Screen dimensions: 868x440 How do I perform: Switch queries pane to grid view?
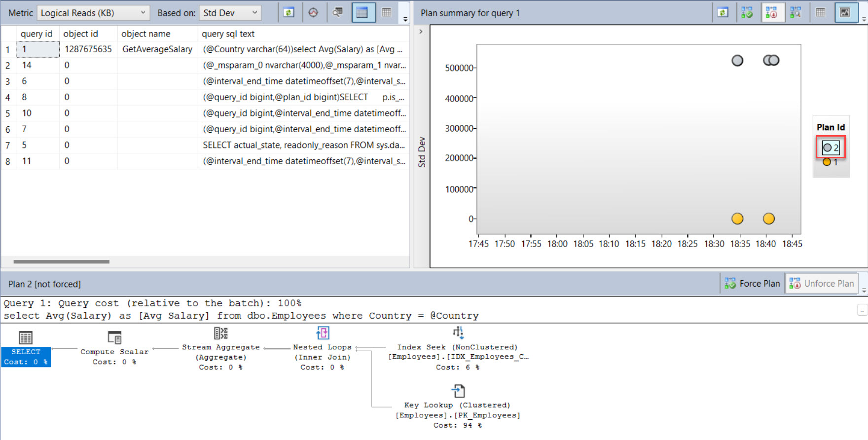click(x=362, y=13)
